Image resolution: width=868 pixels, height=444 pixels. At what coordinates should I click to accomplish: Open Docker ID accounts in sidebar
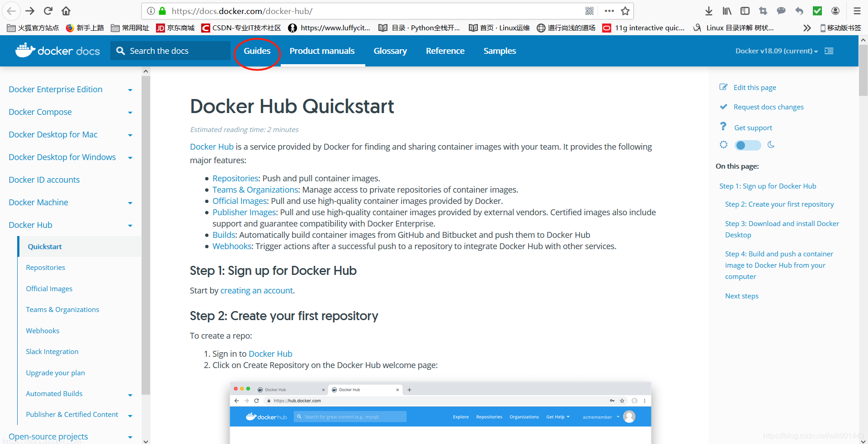click(44, 179)
